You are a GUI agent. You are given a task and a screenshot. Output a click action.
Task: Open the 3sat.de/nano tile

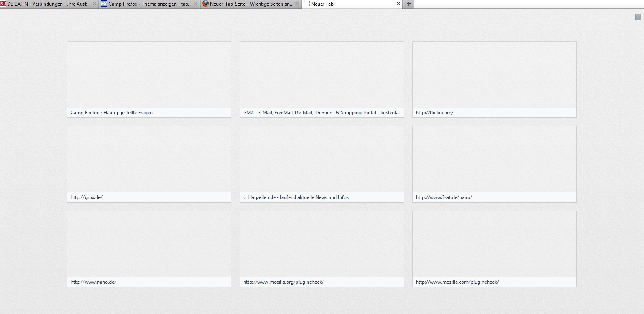(x=494, y=164)
